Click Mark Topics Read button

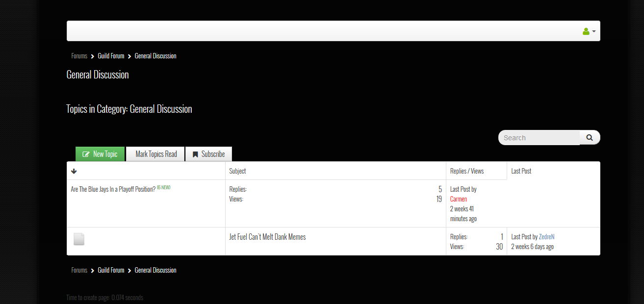(155, 154)
